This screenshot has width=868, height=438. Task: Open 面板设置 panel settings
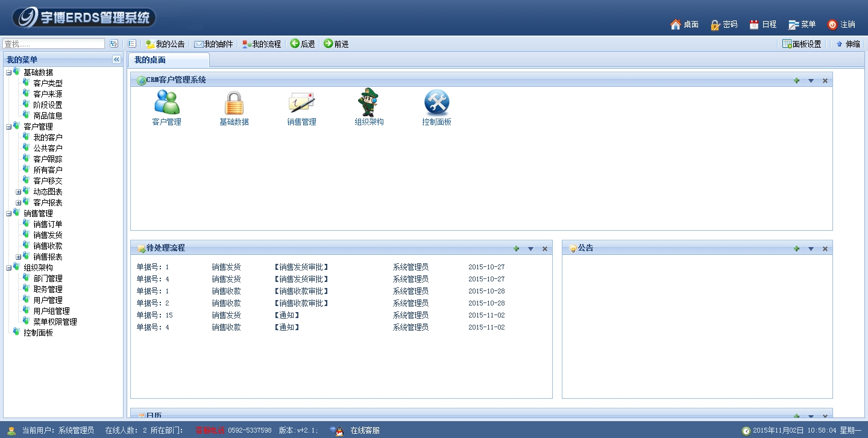pos(802,44)
